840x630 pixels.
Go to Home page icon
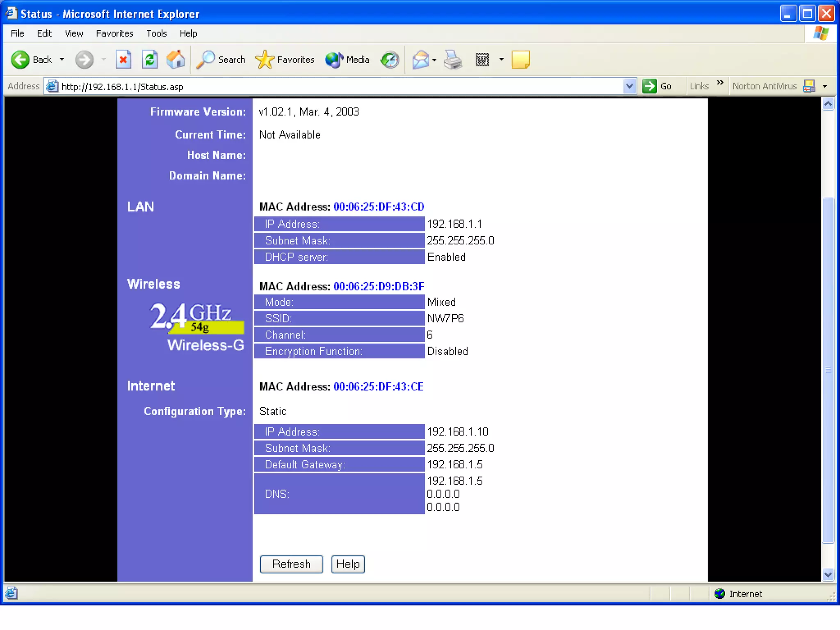click(x=176, y=60)
